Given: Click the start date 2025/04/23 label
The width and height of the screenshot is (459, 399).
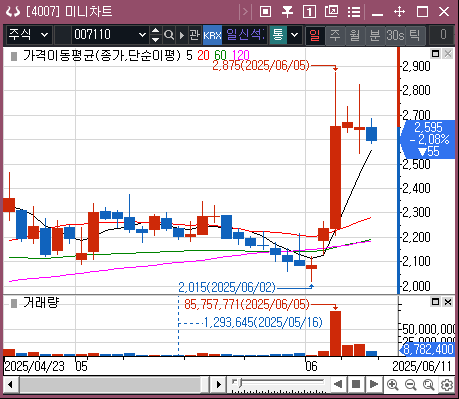Looking at the screenshot, I should click(34, 366).
